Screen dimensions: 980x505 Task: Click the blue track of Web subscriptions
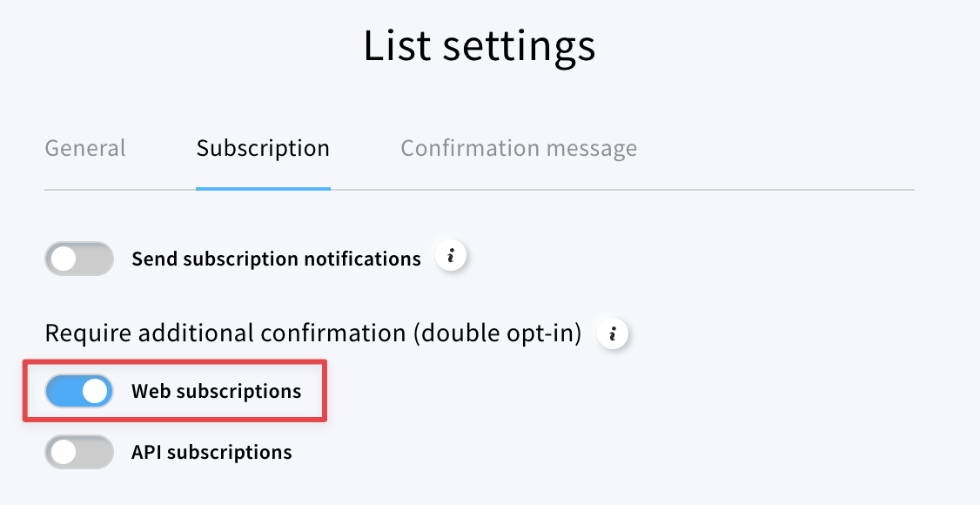(x=64, y=391)
